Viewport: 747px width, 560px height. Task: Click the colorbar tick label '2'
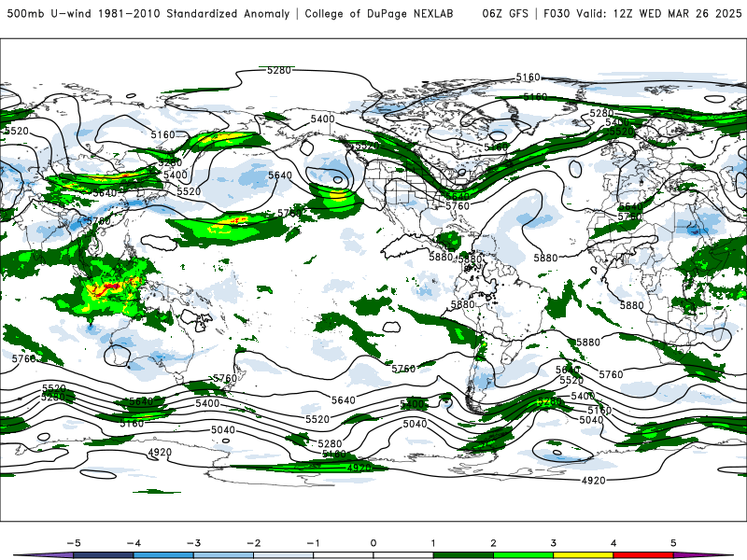[493, 543]
